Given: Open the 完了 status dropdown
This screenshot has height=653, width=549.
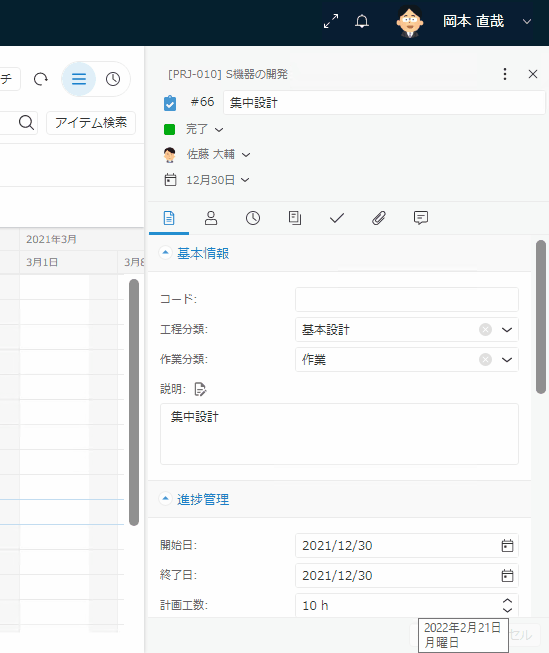Looking at the screenshot, I should coord(205,129).
